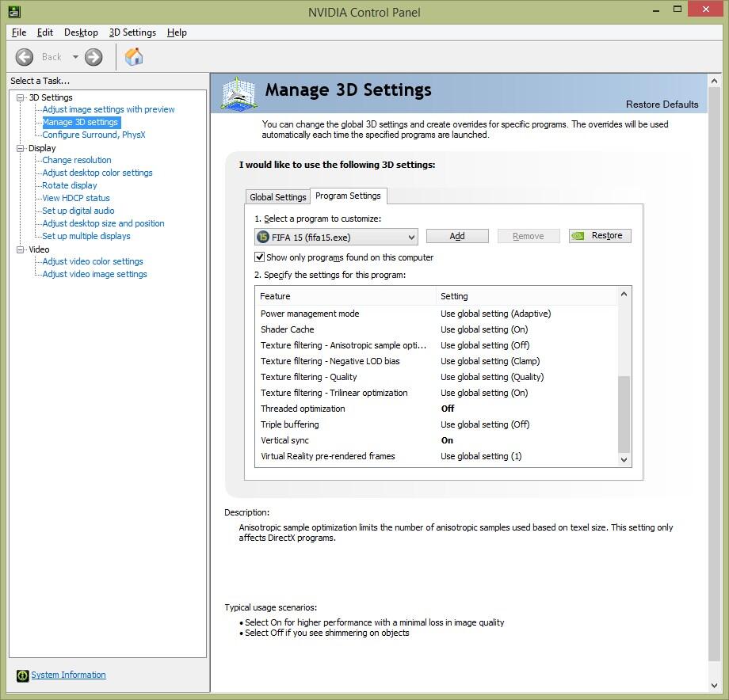Click Threaded optimization Off setting

coord(447,409)
